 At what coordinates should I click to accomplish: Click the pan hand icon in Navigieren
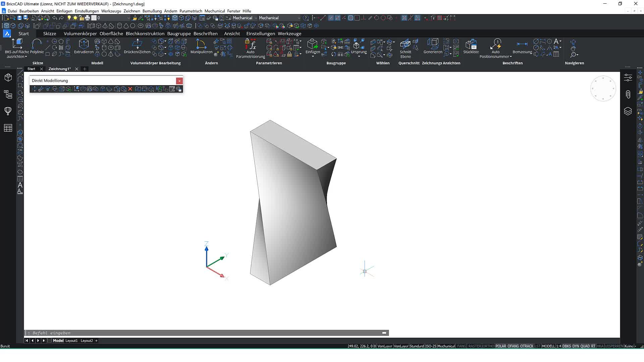(573, 48)
